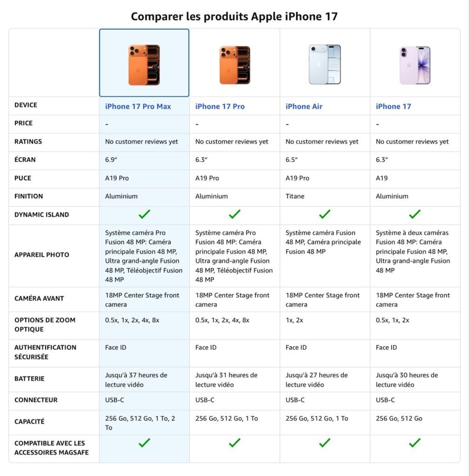Click Dynamic Island checkmark for iPhone 17 Pro
Screen dimensions: 469x476
(x=234, y=214)
